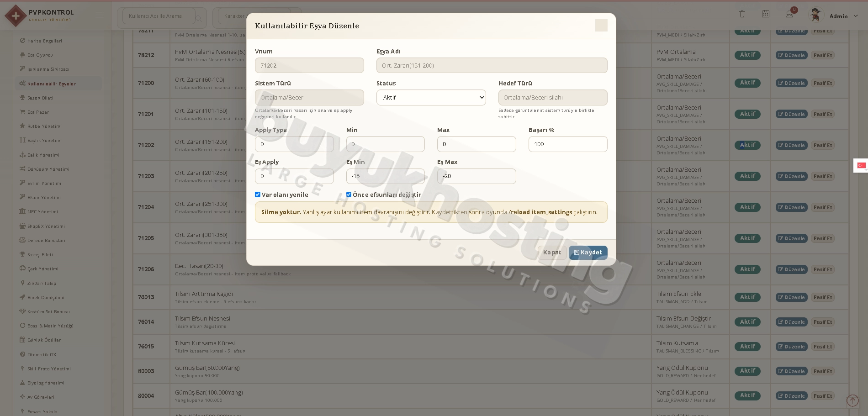868x416 pixels.
Task: Click Düzenle for row 76015
Action: (791, 347)
